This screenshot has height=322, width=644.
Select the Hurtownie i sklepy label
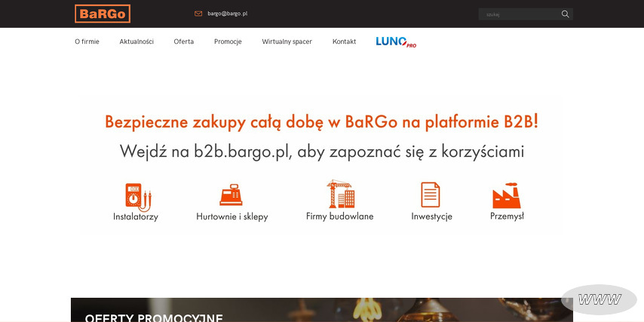click(232, 217)
